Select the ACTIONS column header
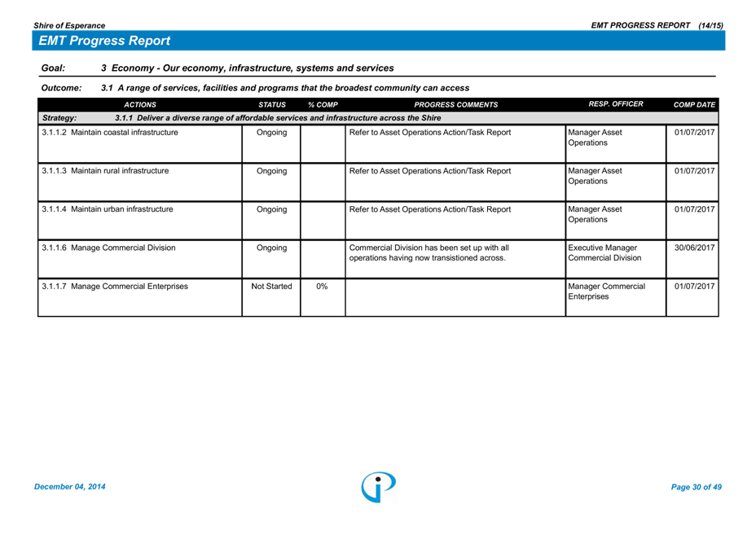The height and width of the screenshot is (535, 756). [x=140, y=105]
